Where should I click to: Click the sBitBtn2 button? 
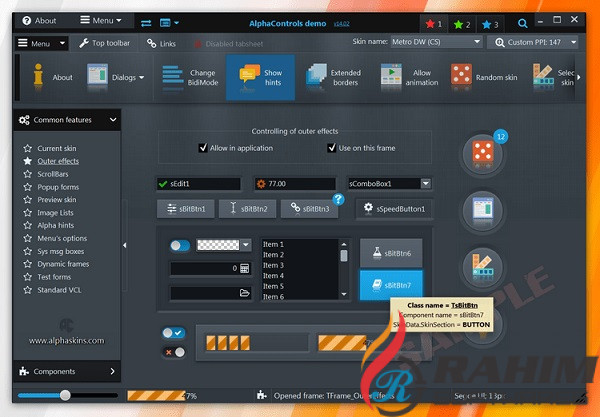coord(248,209)
